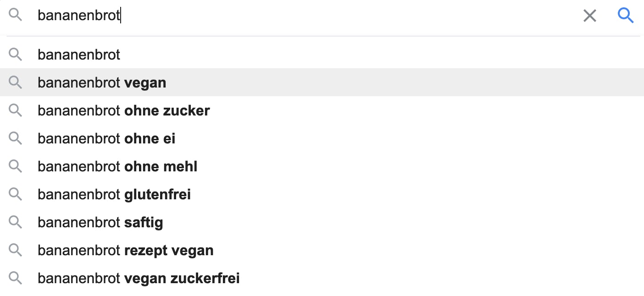644x296 pixels.
Task: Click the magnifier icon beside "vegan zuckerfrei"
Action: tap(16, 278)
